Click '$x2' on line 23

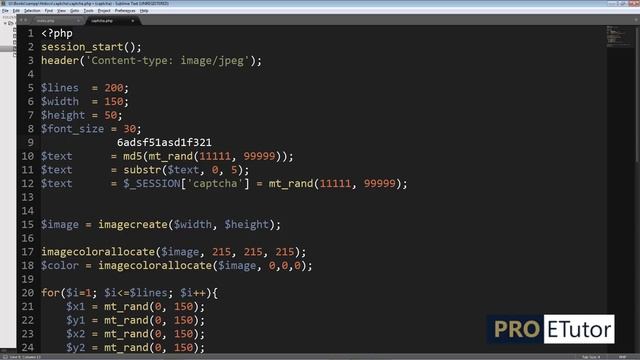(76, 334)
